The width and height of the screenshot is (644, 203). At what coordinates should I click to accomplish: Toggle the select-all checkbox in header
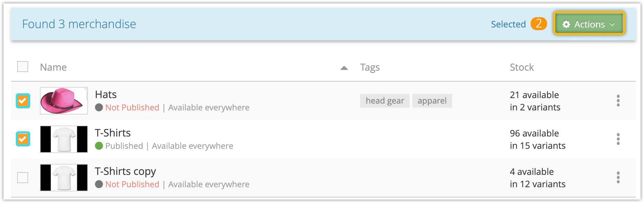pos(23,67)
